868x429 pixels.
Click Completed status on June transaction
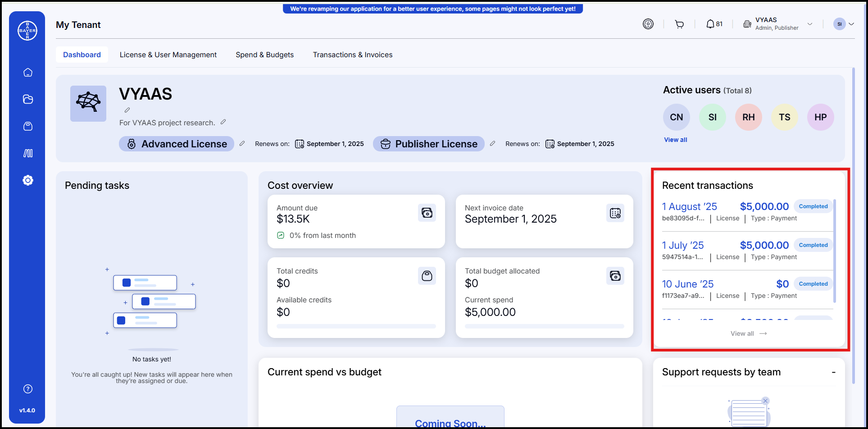pyautogui.click(x=813, y=284)
